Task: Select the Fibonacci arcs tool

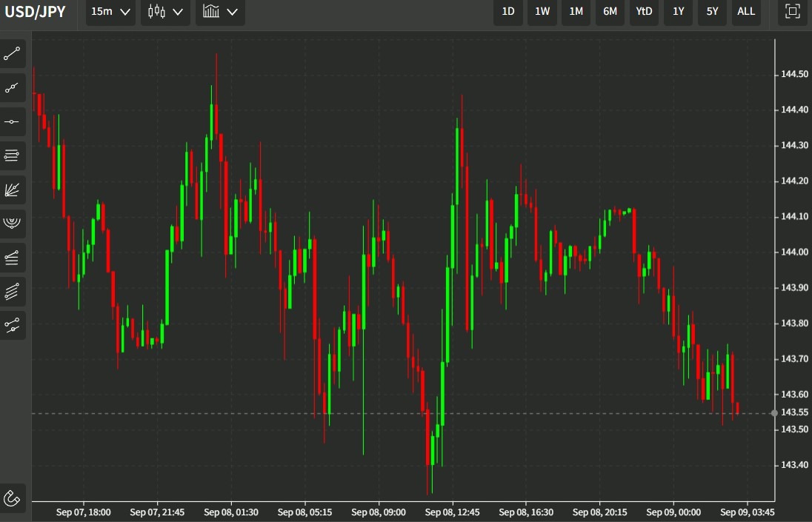Action: (x=13, y=223)
